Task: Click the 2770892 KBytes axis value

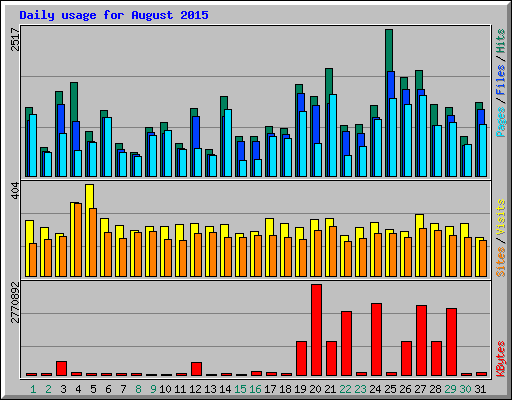Action: (x=15, y=303)
